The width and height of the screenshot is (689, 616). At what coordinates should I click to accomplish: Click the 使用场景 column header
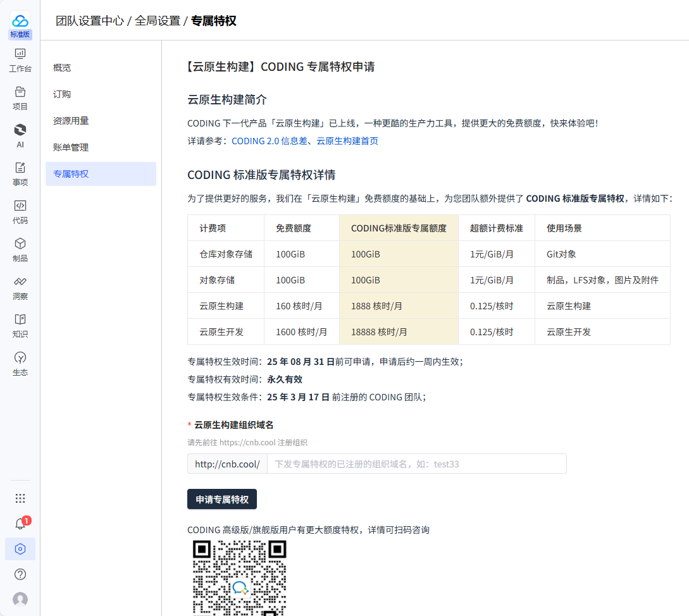click(x=602, y=228)
